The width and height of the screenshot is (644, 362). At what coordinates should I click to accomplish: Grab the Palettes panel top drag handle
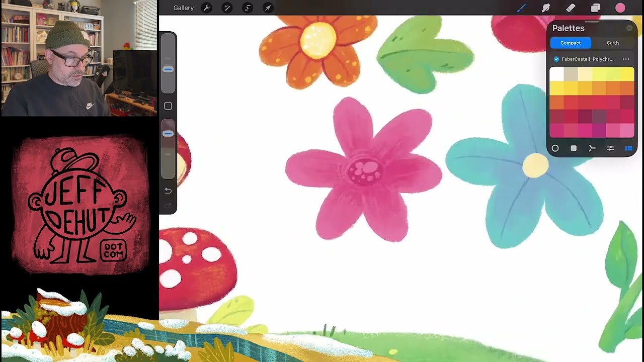592,22
